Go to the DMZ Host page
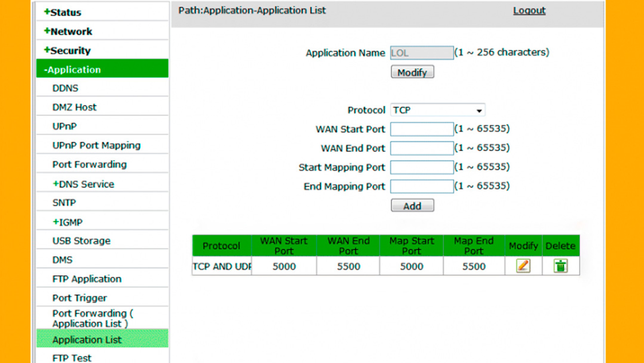Screen dimensions: 644x363 tap(74, 107)
